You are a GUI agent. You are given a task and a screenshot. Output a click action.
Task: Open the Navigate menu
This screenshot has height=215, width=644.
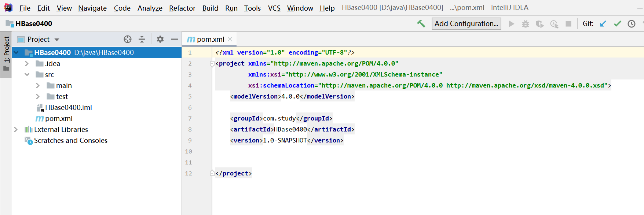click(92, 8)
